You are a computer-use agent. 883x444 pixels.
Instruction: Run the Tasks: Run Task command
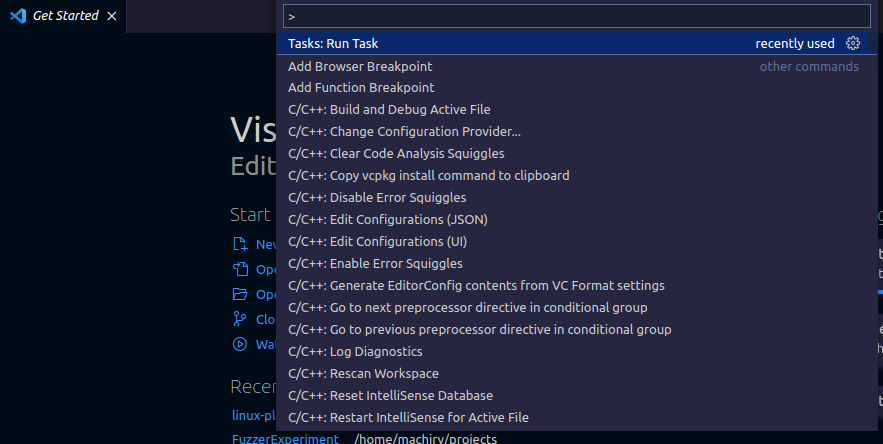pyautogui.click(x=577, y=43)
